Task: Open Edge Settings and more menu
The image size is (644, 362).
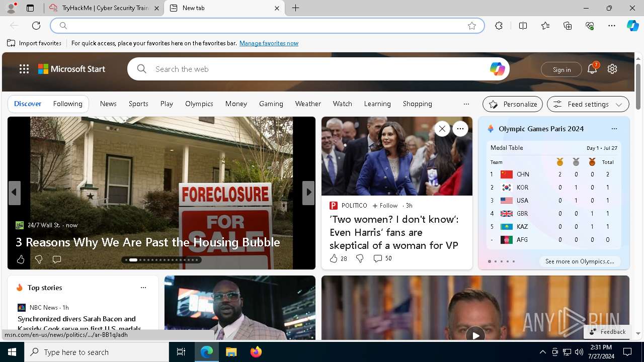Action: click(612, 26)
